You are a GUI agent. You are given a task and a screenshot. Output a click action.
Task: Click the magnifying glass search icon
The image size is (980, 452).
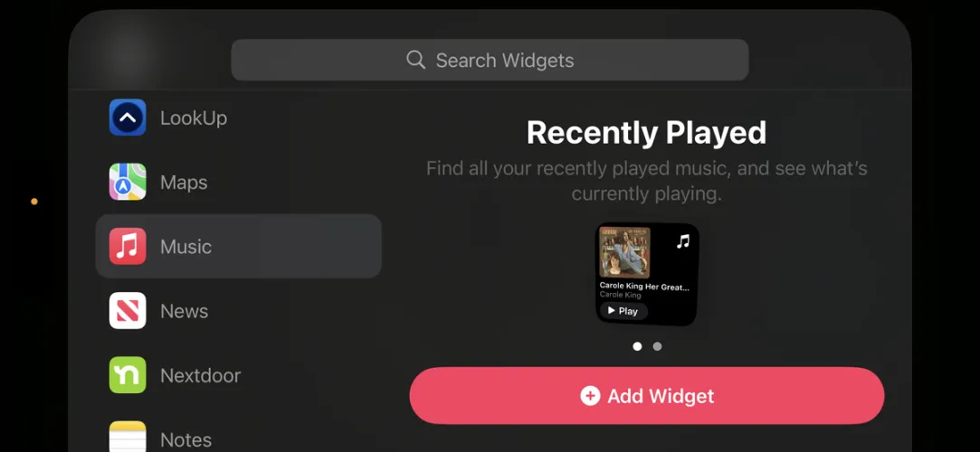(x=415, y=60)
